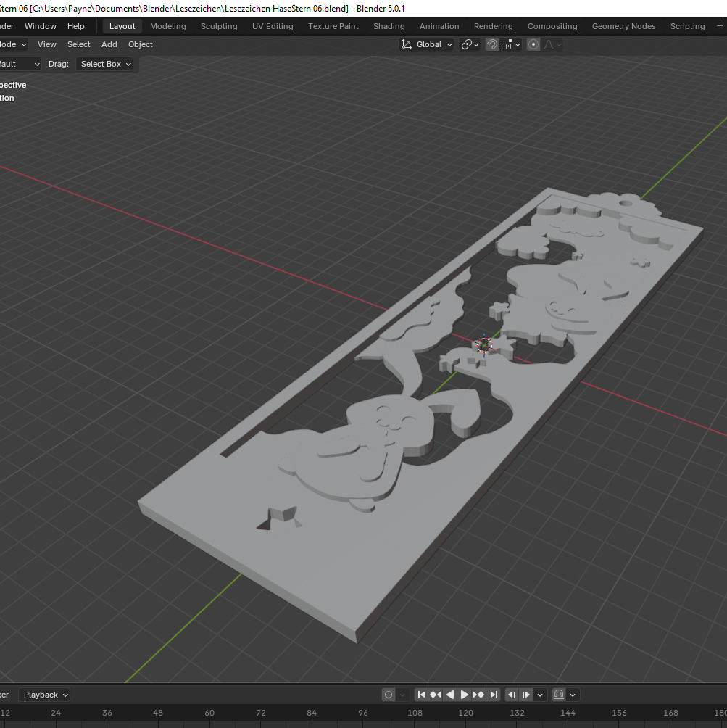Toggle auto keying record button
This screenshot has width=727, height=728.
pos(389,695)
